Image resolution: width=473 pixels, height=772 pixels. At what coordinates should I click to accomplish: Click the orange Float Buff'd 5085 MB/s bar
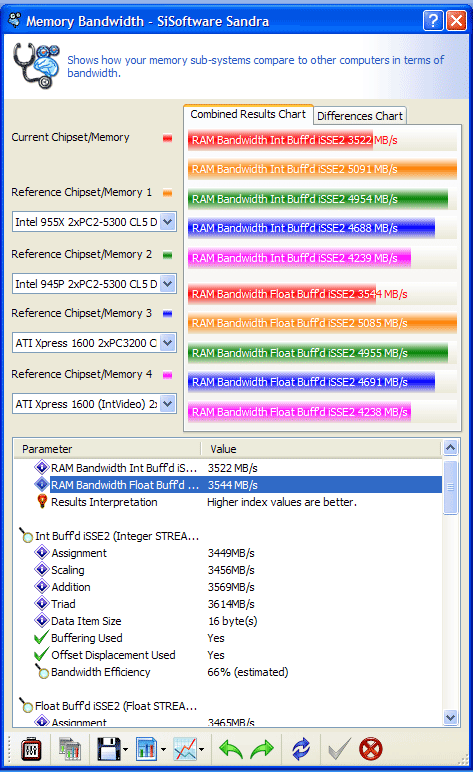tap(322, 323)
